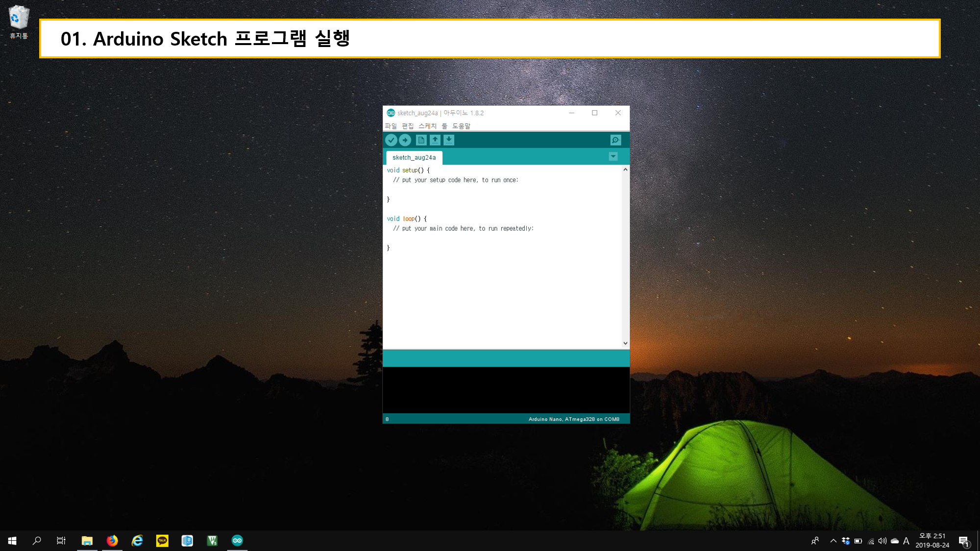Open the 파일 menu
Image resolution: width=980 pixels, height=551 pixels.
click(x=391, y=126)
